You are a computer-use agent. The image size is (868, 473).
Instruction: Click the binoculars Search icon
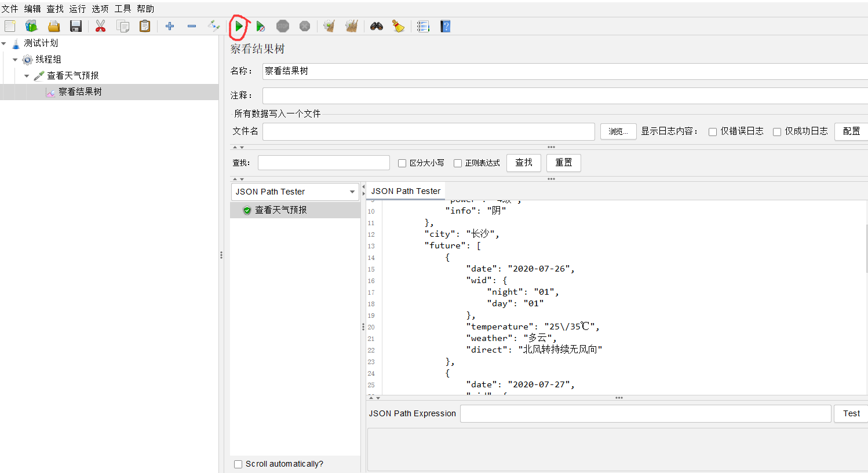click(377, 26)
